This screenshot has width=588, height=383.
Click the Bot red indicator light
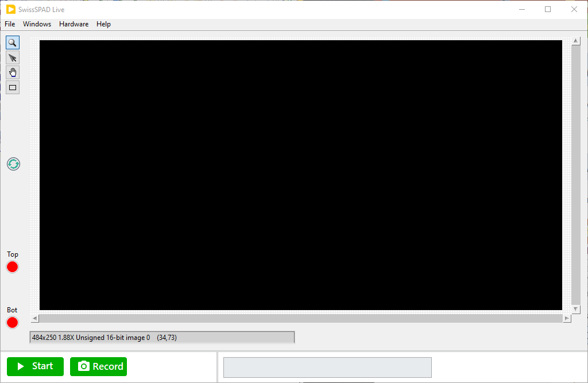(x=13, y=323)
